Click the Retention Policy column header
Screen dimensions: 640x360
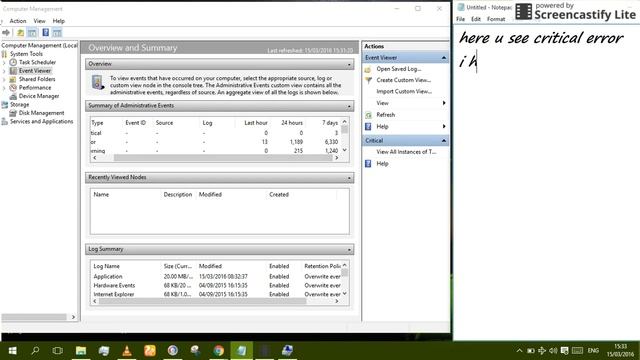click(322, 266)
